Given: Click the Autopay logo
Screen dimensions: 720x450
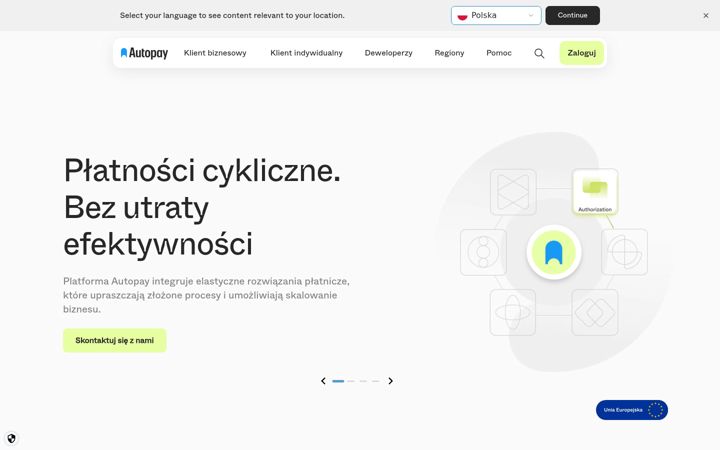Looking at the screenshot, I should 144,53.
